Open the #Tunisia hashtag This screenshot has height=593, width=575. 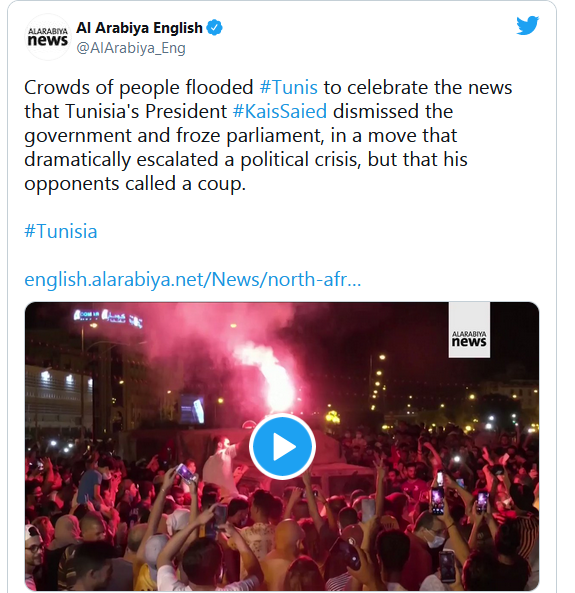click(61, 231)
